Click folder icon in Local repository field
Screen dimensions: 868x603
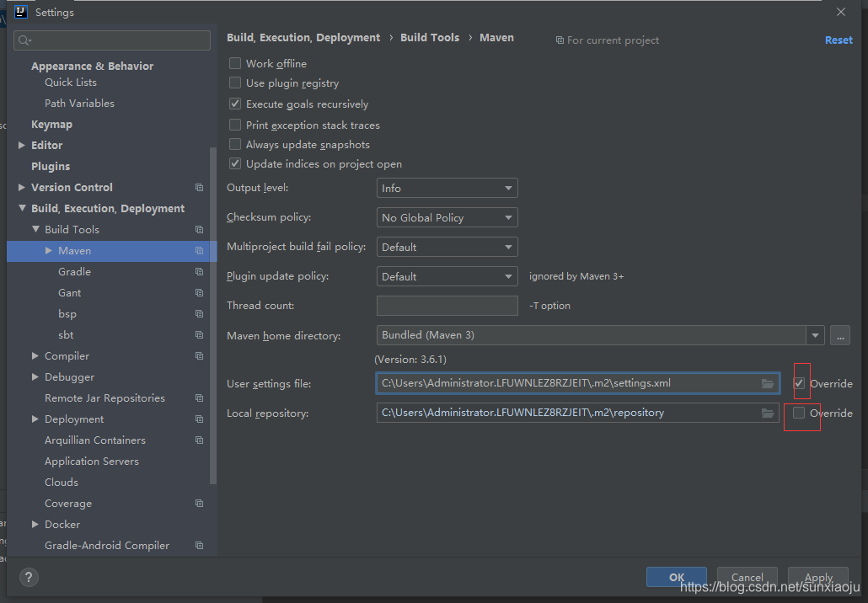pyautogui.click(x=767, y=413)
